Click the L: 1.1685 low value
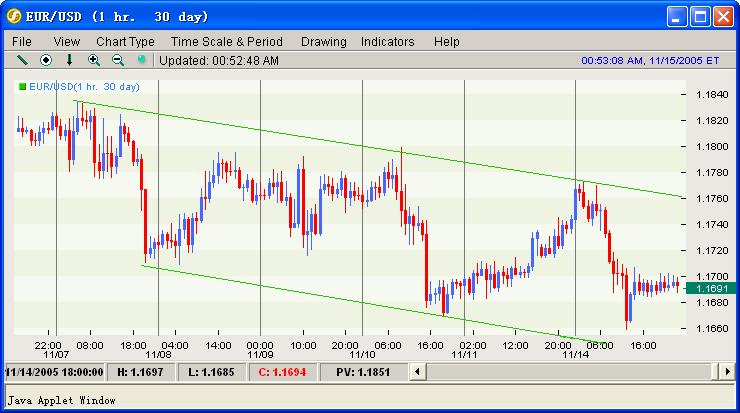The height and width of the screenshot is (413, 740). (211, 372)
